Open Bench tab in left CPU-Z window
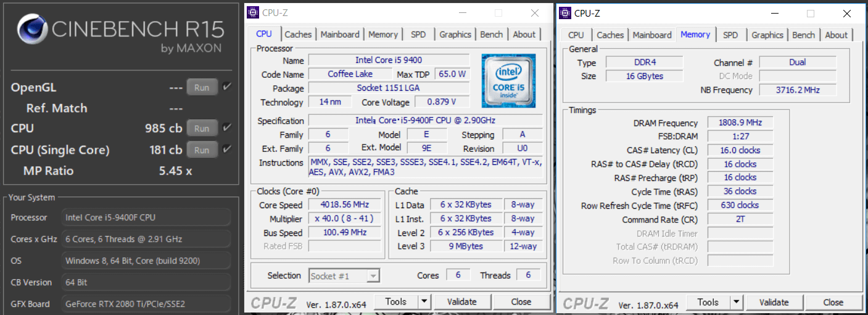This screenshot has width=868, height=315. pyautogui.click(x=492, y=35)
